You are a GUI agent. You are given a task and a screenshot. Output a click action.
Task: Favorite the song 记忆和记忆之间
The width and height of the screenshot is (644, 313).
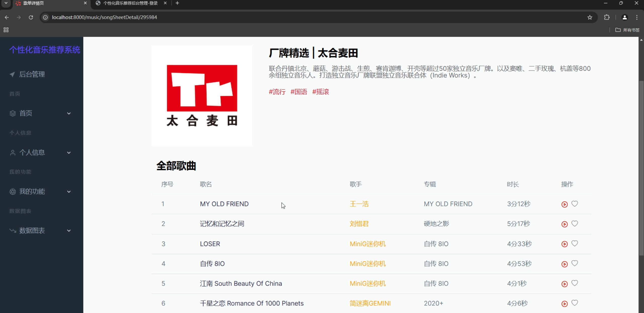click(575, 224)
